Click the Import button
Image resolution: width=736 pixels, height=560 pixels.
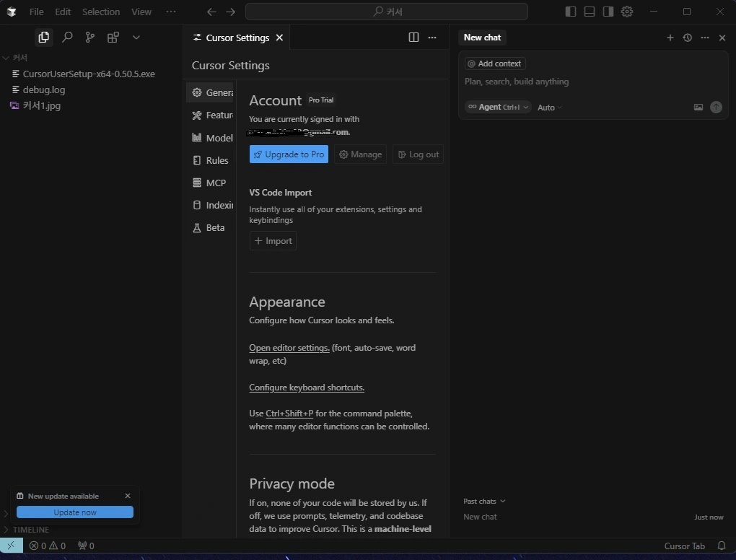tap(273, 241)
